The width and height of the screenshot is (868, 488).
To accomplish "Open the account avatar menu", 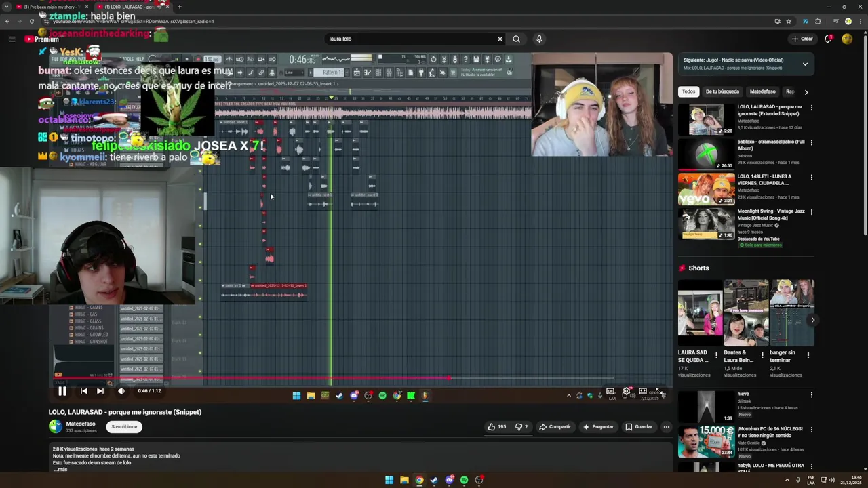I will (847, 39).
